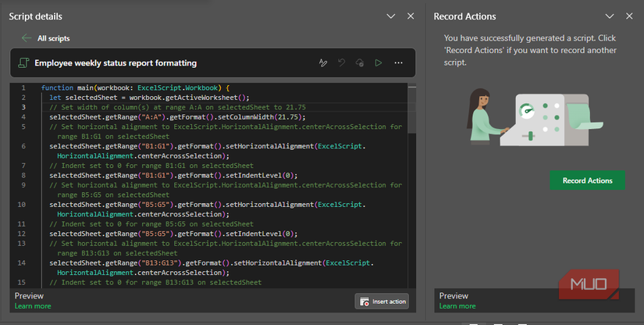Viewport: 644px width, 325px height.
Task: Click the Insert action button
Action: [382, 302]
